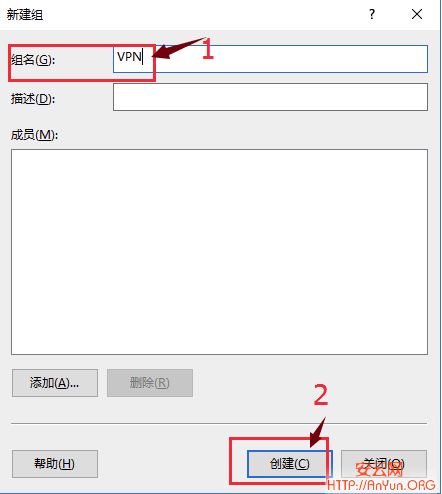Open help via the 帮助(H) button
Image resolution: width=442 pixels, height=494 pixels.
click(x=55, y=464)
